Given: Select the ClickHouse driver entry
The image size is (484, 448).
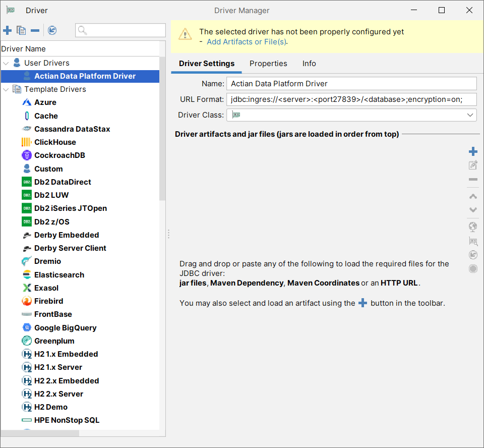Looking at the screenshot, I should (x=55, y=142).
